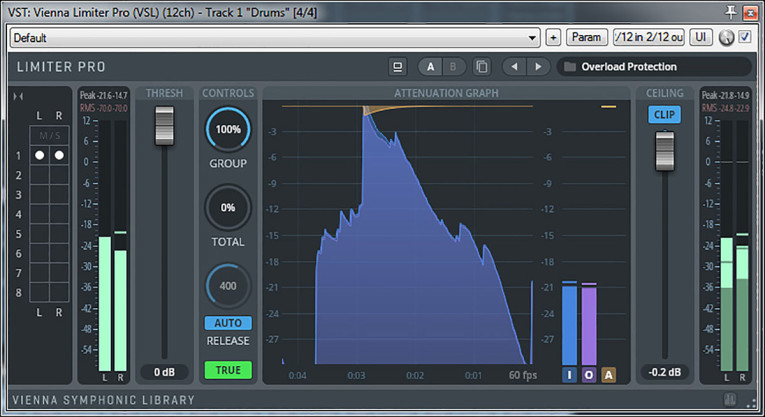Click the -0.2 dB ceiling value field

(664, 372)
